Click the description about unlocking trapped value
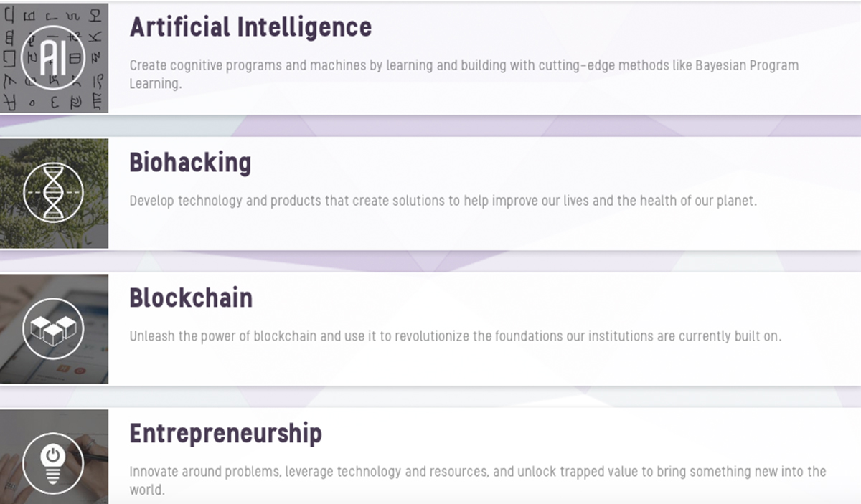Screen dimensions: 861x504 coord(477,480)
